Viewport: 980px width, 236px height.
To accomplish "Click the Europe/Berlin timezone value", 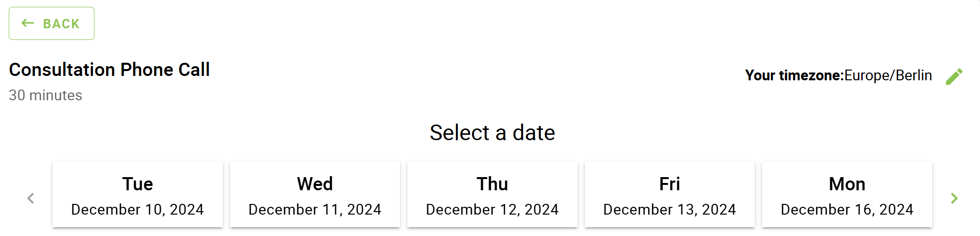I will (888, 75).
